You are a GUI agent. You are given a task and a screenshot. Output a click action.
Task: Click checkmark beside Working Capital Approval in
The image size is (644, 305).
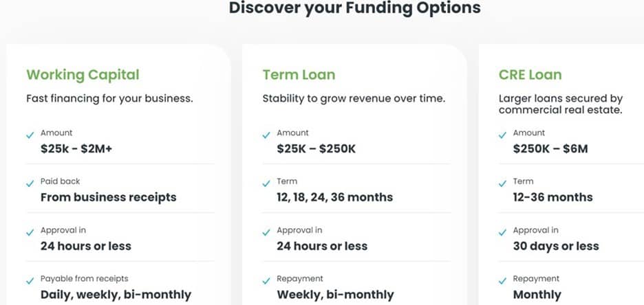point(30,233)
